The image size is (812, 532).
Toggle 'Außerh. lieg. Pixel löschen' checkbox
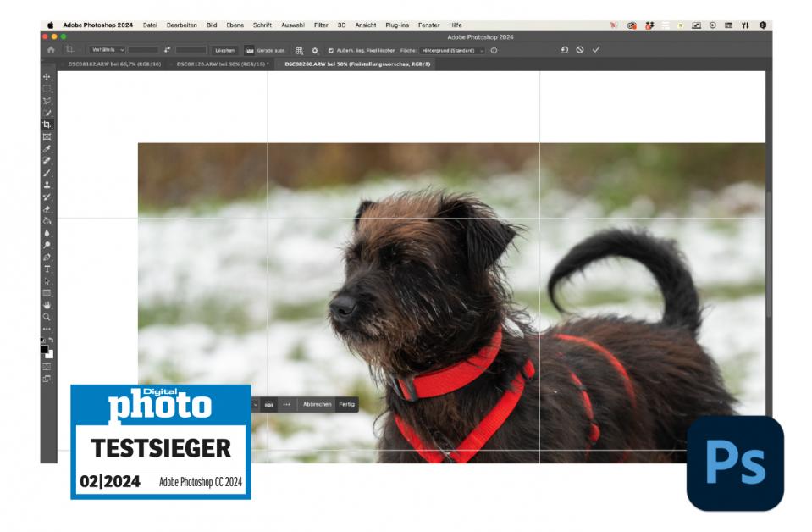[330, 50]
